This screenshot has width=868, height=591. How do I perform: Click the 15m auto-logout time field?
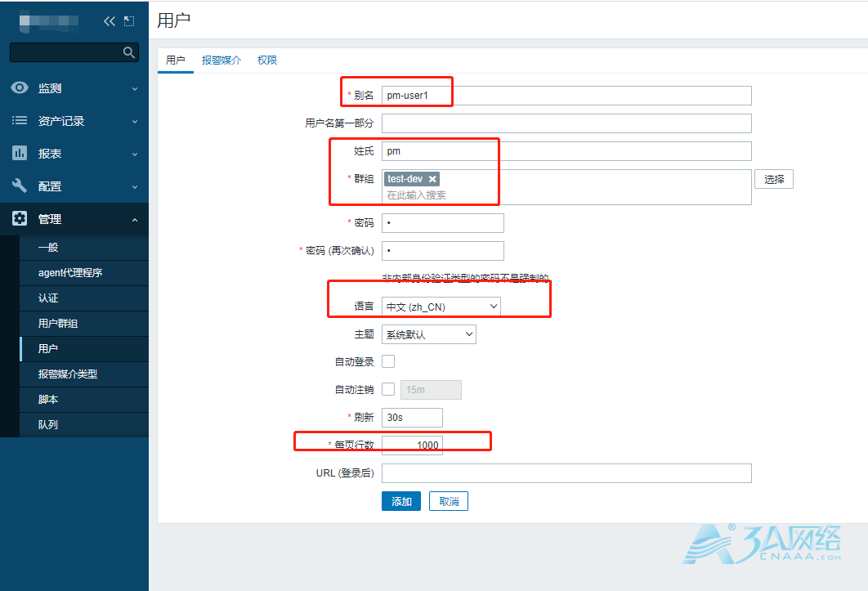(431, 390)
